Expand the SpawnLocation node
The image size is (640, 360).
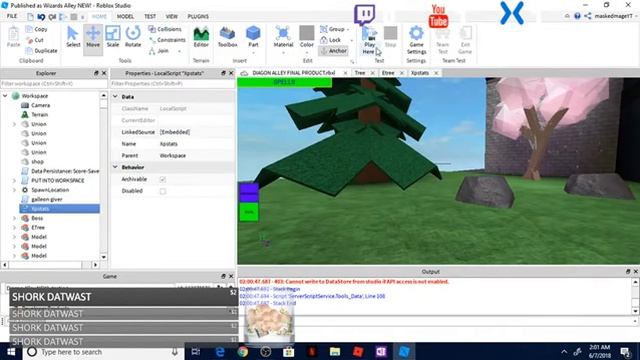pyautogui.click(x=15, y=190)
